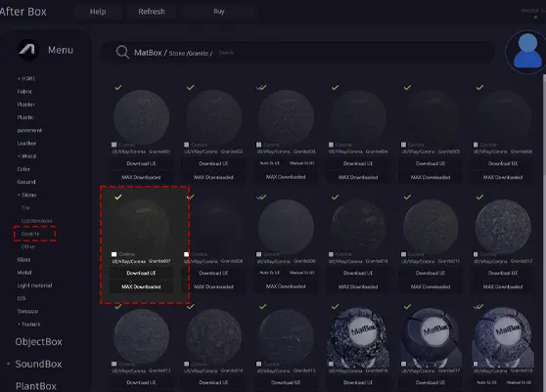The width and height of the screenshot is (546, 392).
Task: Tick the Corona checkbox for Granite002
Action: point(186,145)
